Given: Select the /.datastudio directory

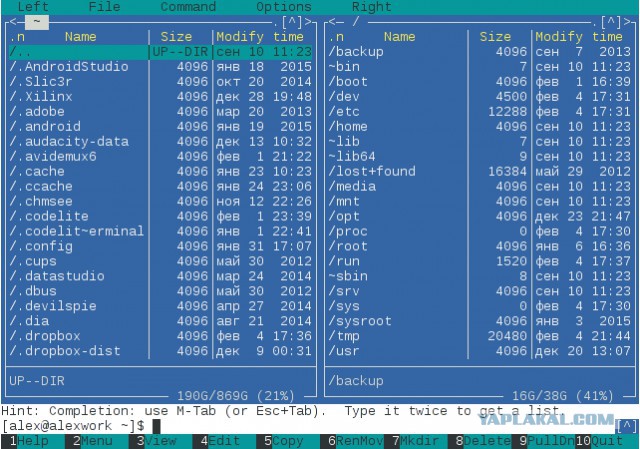Looking at the screenshot, I should coord(160,276).
